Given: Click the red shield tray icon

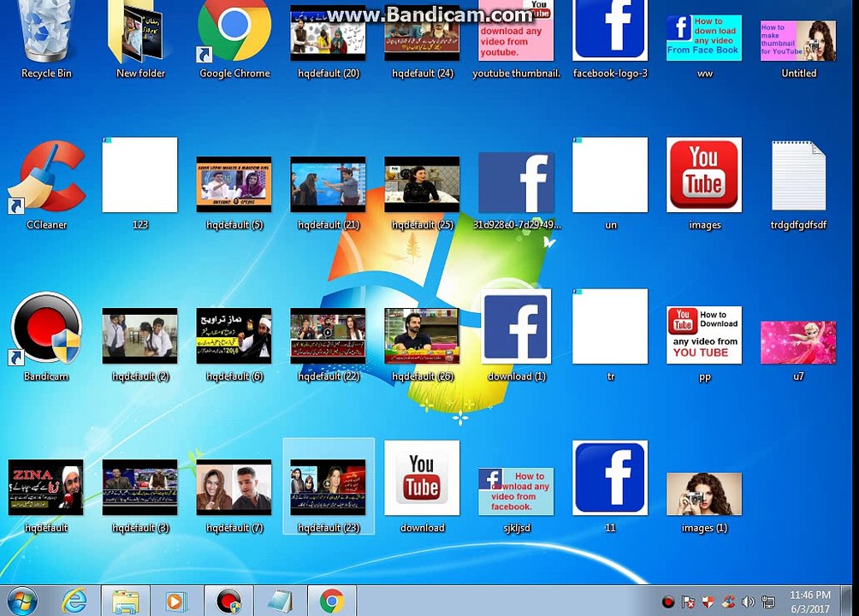Looking at the screenshot, I should click(x=708, y=602).
